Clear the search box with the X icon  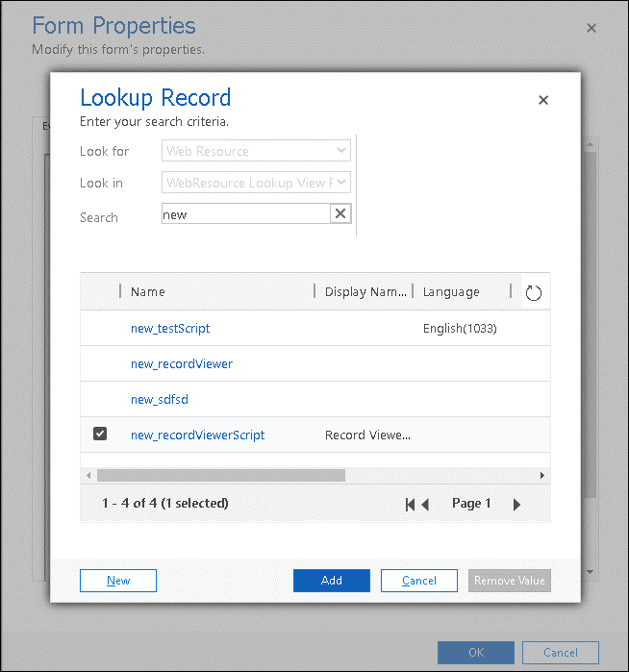(x=340, y=214)
